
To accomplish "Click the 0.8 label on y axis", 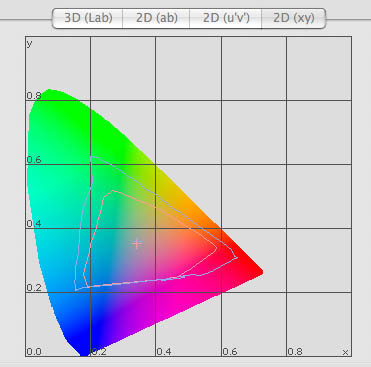I will (x=34, y=96).
